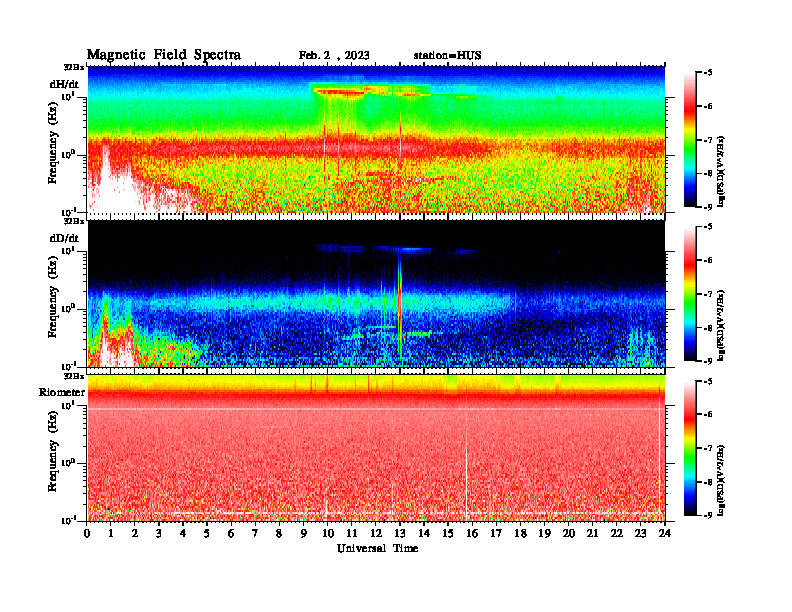Click the hour 1 tick label on time axis

click(x=111, y=534)
